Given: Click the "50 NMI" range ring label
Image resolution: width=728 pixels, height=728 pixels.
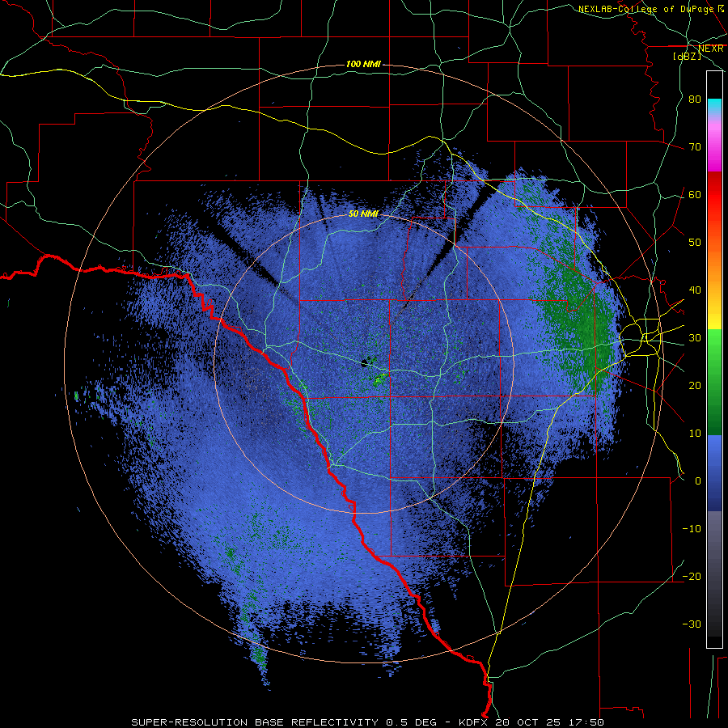Looking at the screenshot, I should tap(363, 214).
